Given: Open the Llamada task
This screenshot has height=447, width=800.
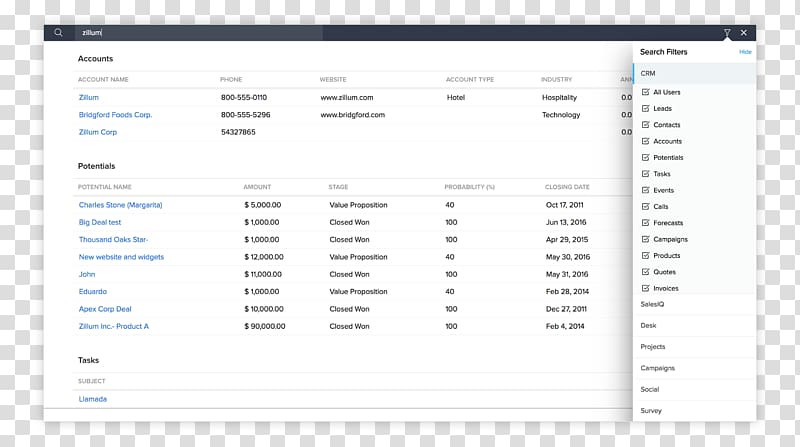Looking at the screenshot, I should click(x=93, y=399).
